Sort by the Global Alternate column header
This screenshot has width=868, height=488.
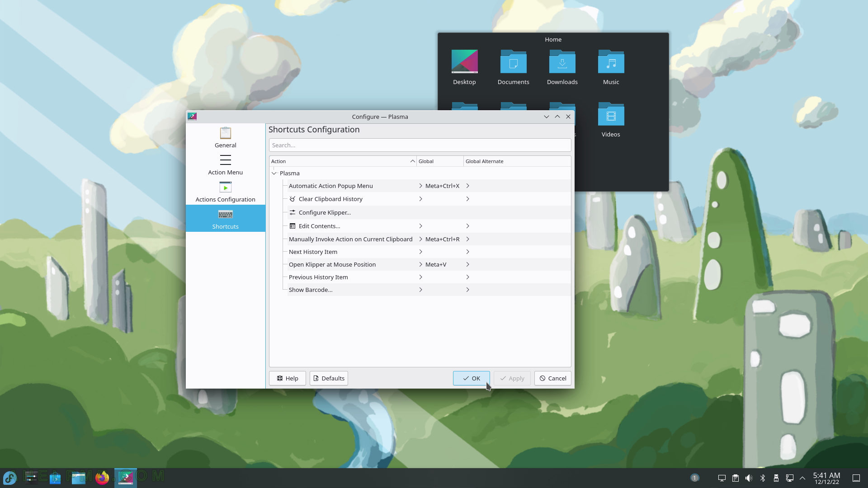[x=517, y=161]
